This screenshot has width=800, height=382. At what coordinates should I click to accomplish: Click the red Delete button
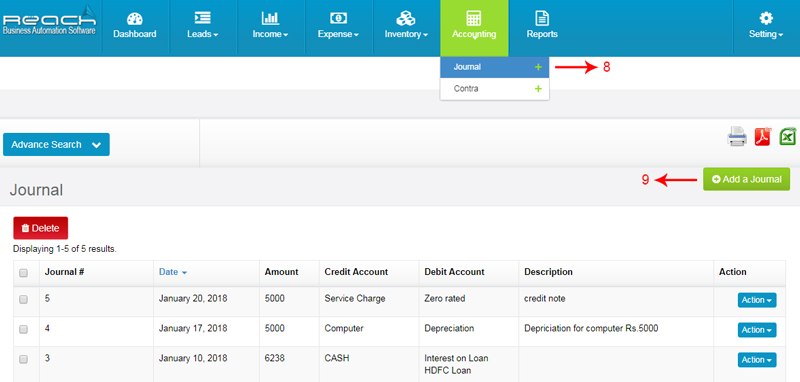(40, 228)
